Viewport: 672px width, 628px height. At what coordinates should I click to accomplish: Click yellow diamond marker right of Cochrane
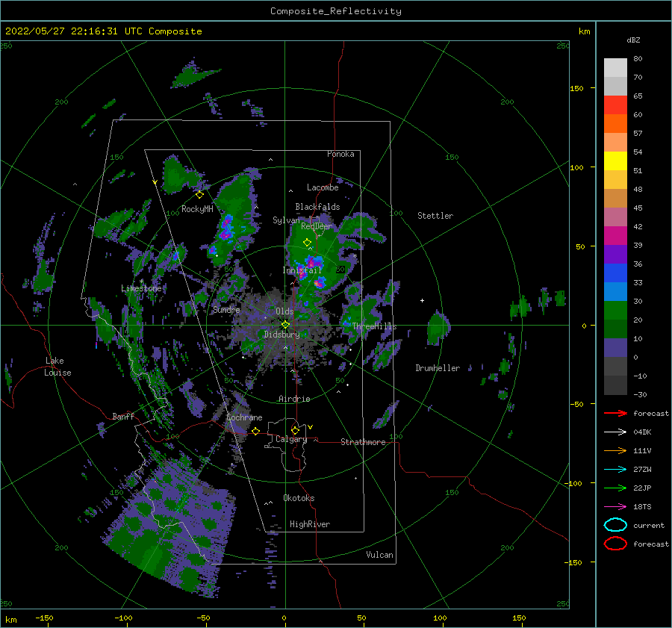click(255, 431)
